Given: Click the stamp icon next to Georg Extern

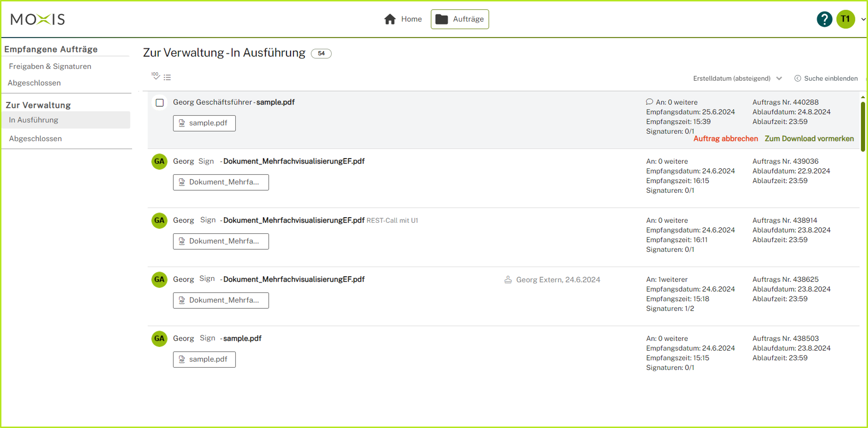Looking at the screenshot, I should coord(508,280).
